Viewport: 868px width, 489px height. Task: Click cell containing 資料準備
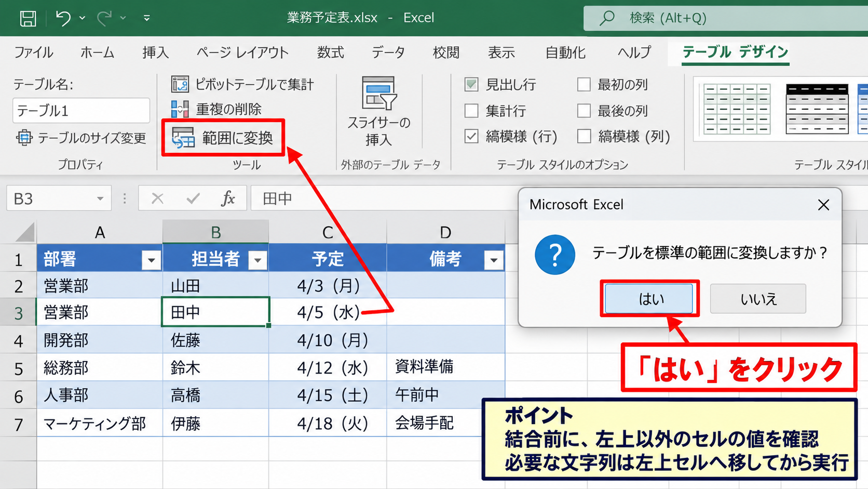pos(445,367)
